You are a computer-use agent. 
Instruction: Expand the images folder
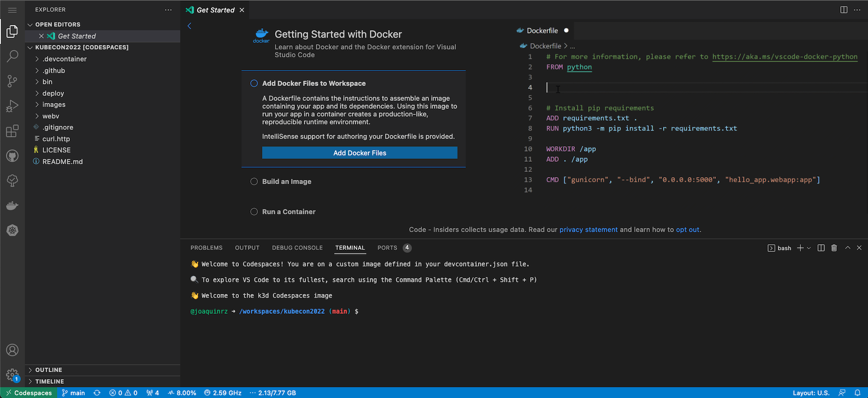tap(103, 104)
